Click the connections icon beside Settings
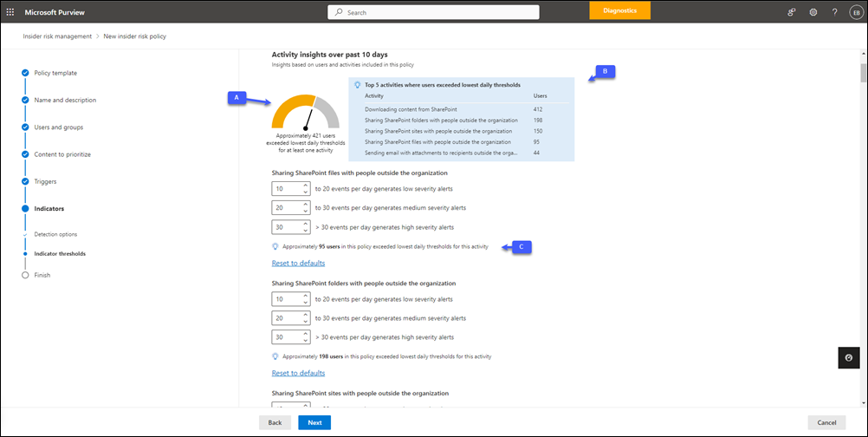 pyautogui.click(x=792, y=12)
